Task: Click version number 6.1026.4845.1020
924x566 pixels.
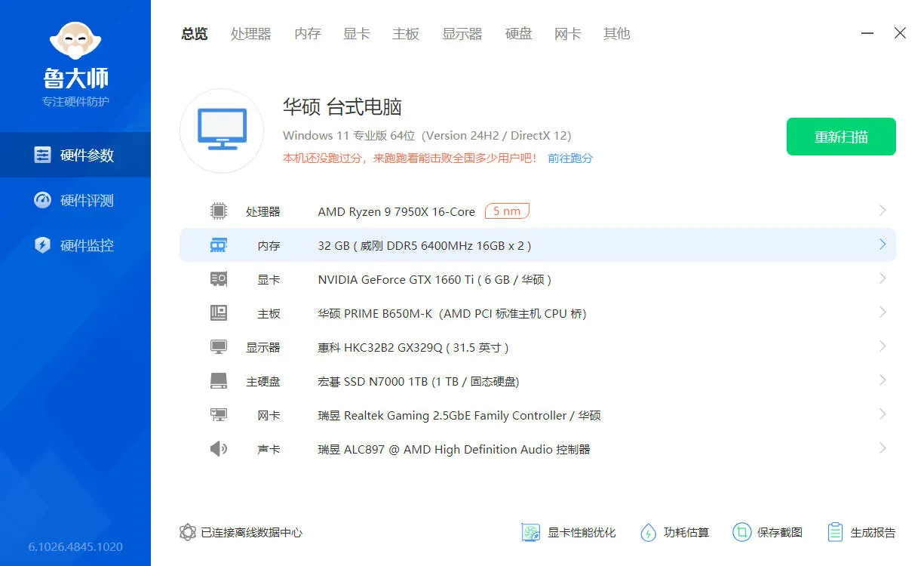Action: tap(75, 547)
